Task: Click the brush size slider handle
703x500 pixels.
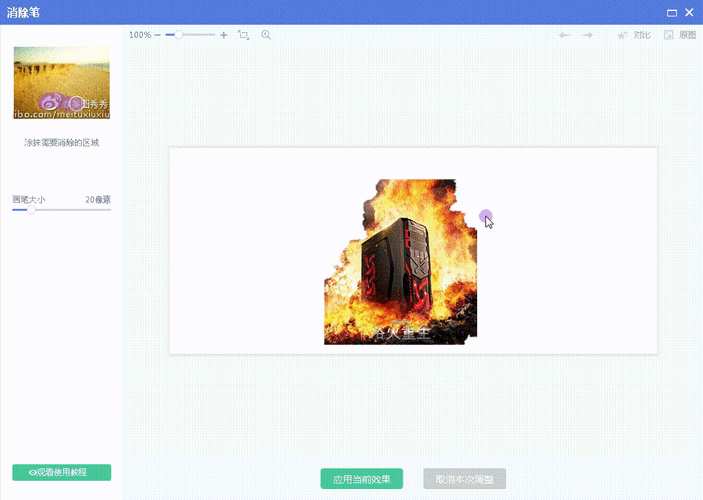Action: (x=31, y=210)
